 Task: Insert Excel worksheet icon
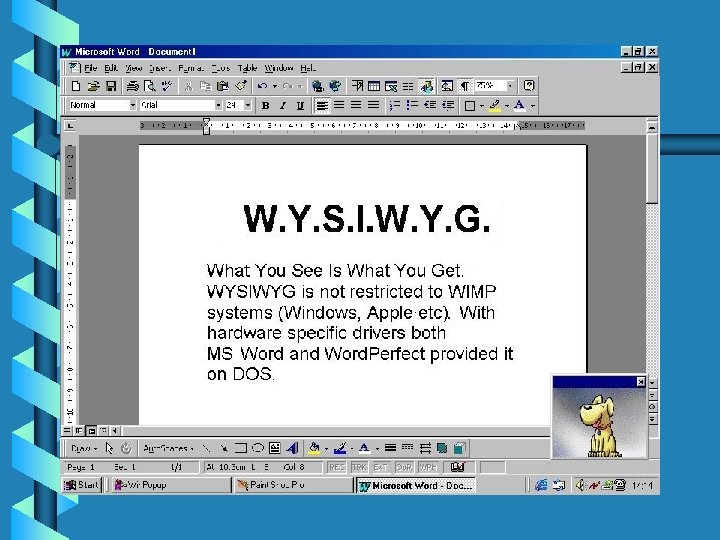click(391, 86)
